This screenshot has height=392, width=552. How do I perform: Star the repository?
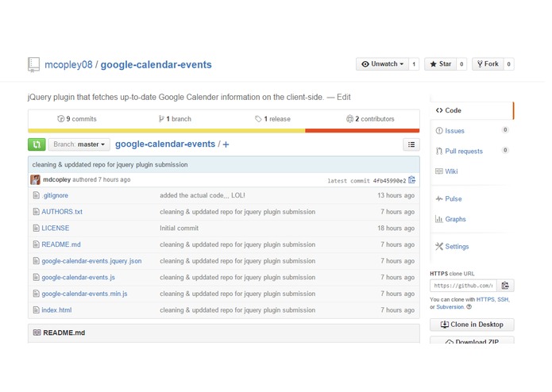(x=440, y=64)
